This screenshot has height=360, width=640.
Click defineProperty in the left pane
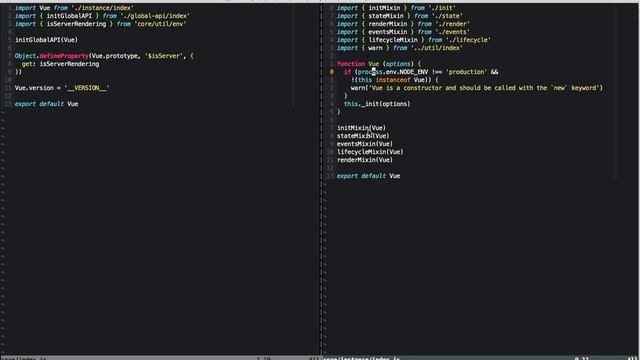64,56
